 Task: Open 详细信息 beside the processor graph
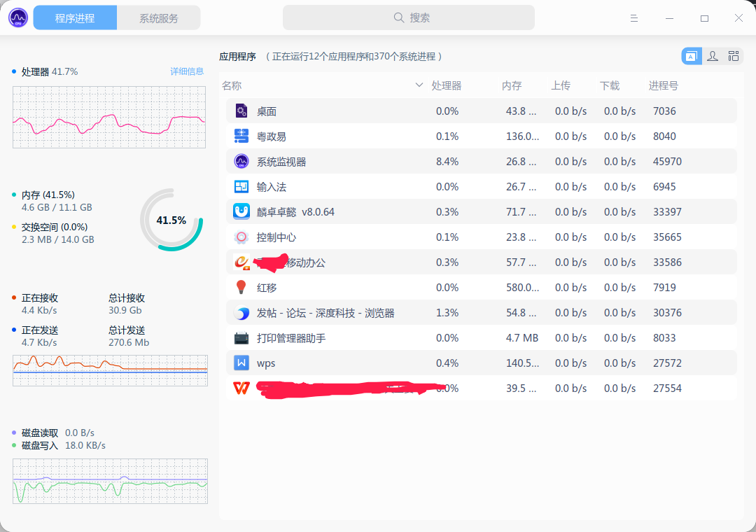tap(187, 71)
